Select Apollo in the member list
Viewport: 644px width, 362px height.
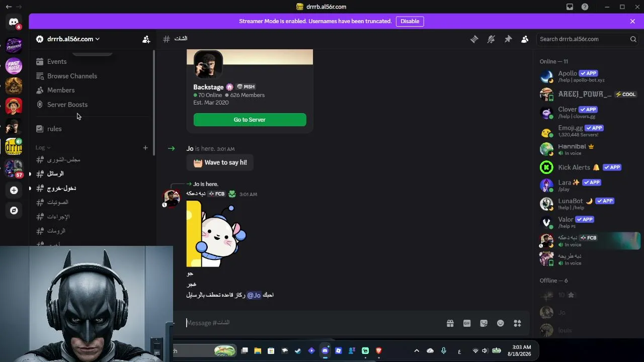tap(588, 76)
